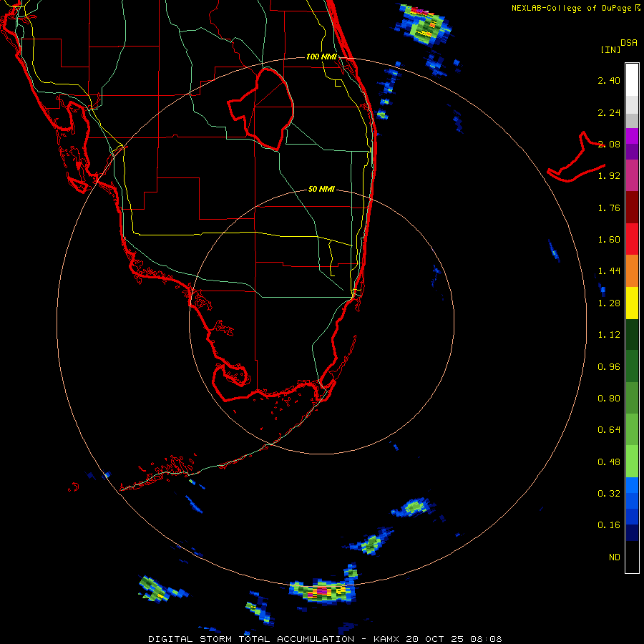The width and height of the screenshot is (644, 644).
Task: Click the 1.76 legend value
Action: coord(609,208)
